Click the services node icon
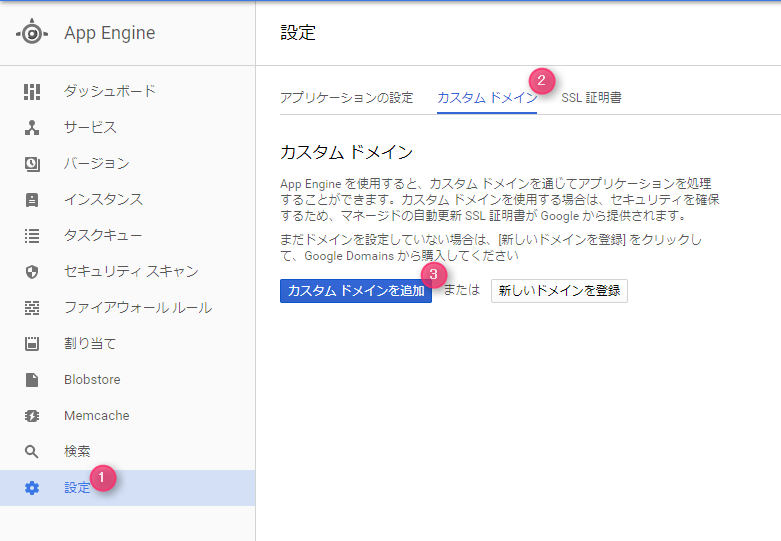Screen dimensions: 781x541 (32, 128)
